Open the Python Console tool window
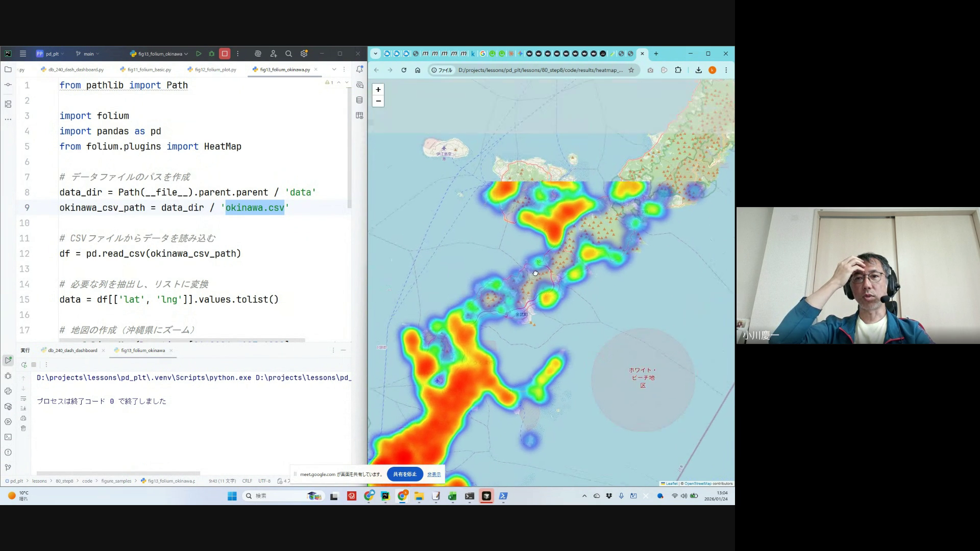The width and height of the screenshot is (980, 551). (8, 391)
